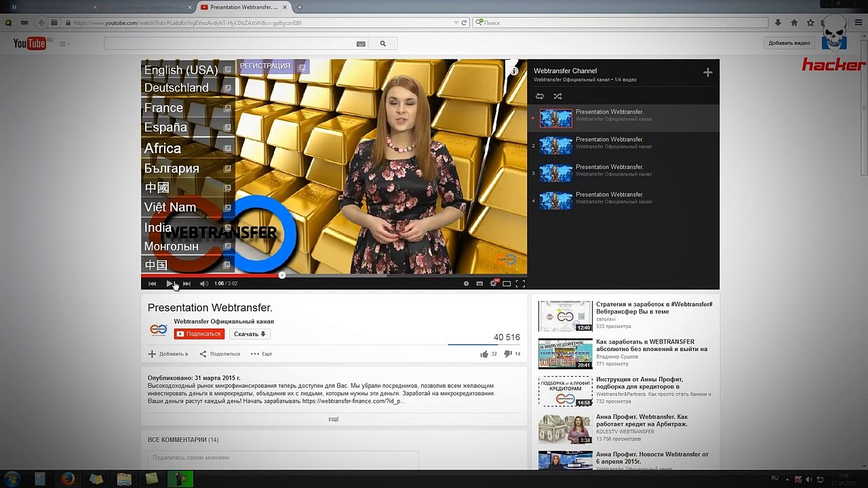Click the video info 'i' icon

pyautogui.click(x=515, y=70)
